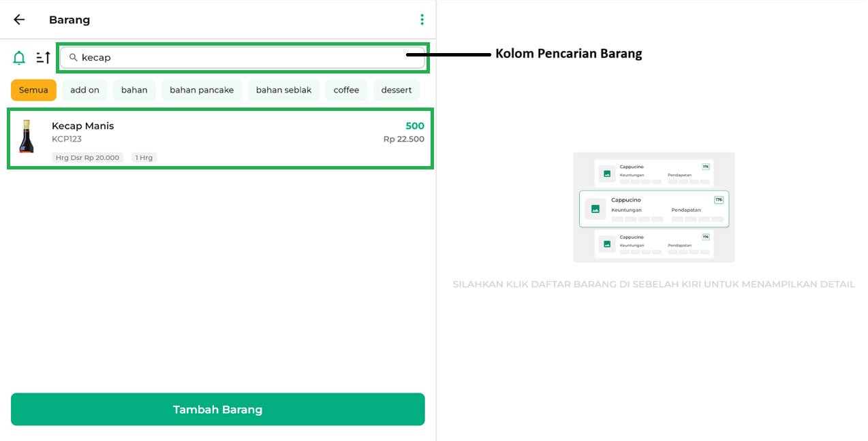Screen dimensions: 868x441
Task: Click the 1 Hrg price tag
Action: 144,158
